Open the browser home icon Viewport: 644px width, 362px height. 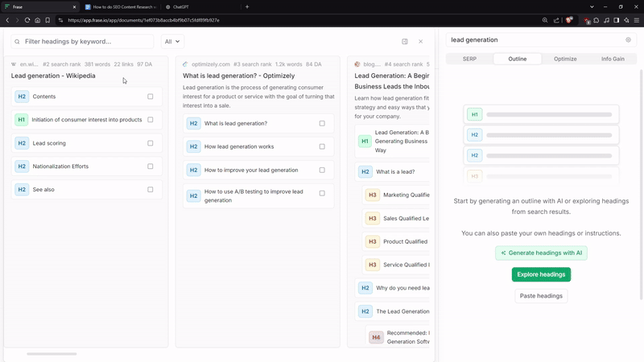click(x=37, y=20)
